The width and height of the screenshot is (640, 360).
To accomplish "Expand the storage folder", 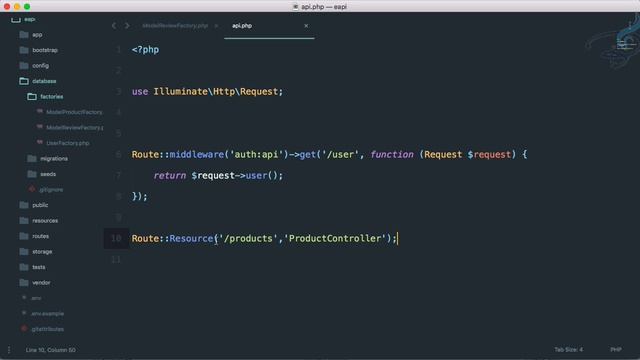I will pos(24,251).
